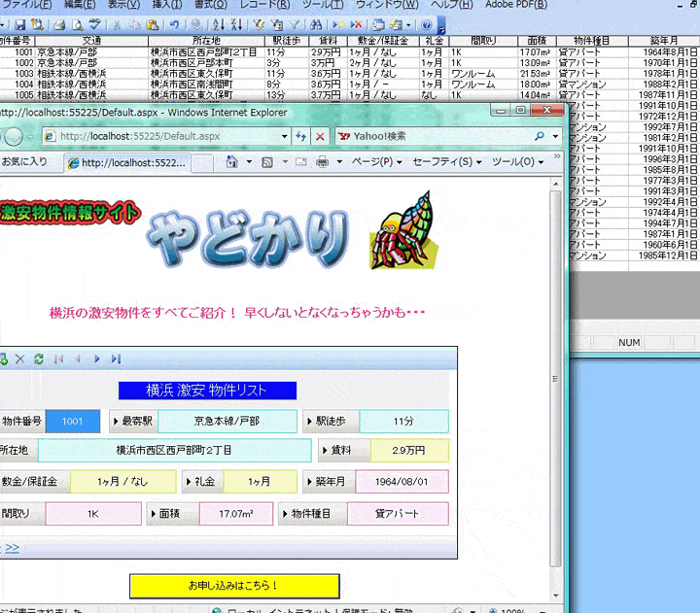Click the 築年月 label button

[x=329, y=482]
